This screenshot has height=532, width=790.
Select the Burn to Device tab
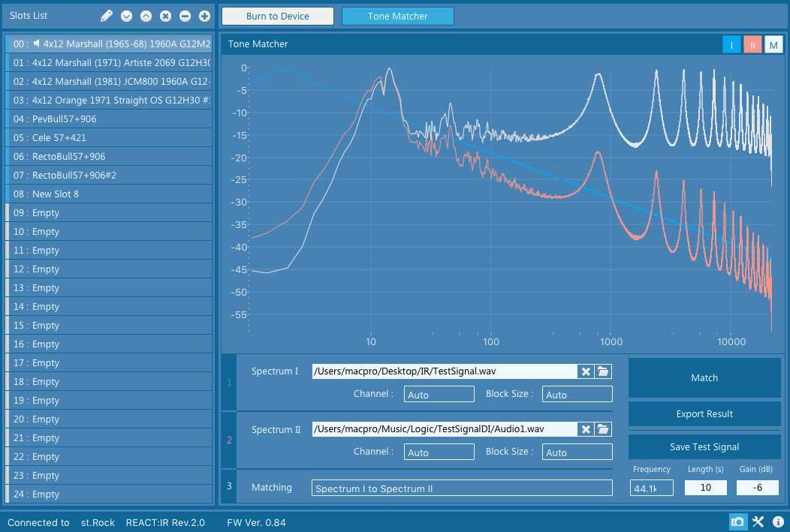278,16
